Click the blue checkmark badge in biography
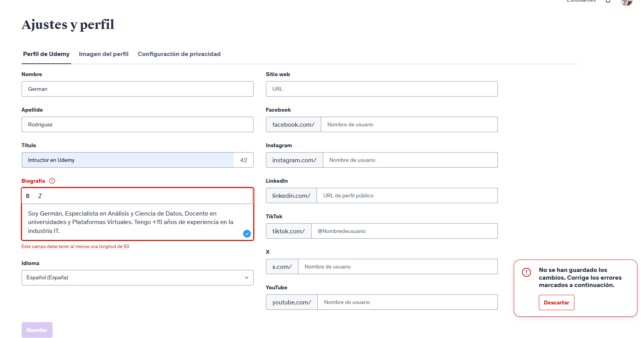 pyautogui.click(x=247, y=234)
